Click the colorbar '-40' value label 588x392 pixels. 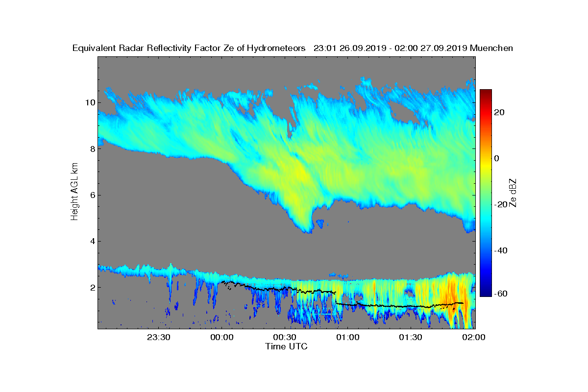[x=501, y=250]
